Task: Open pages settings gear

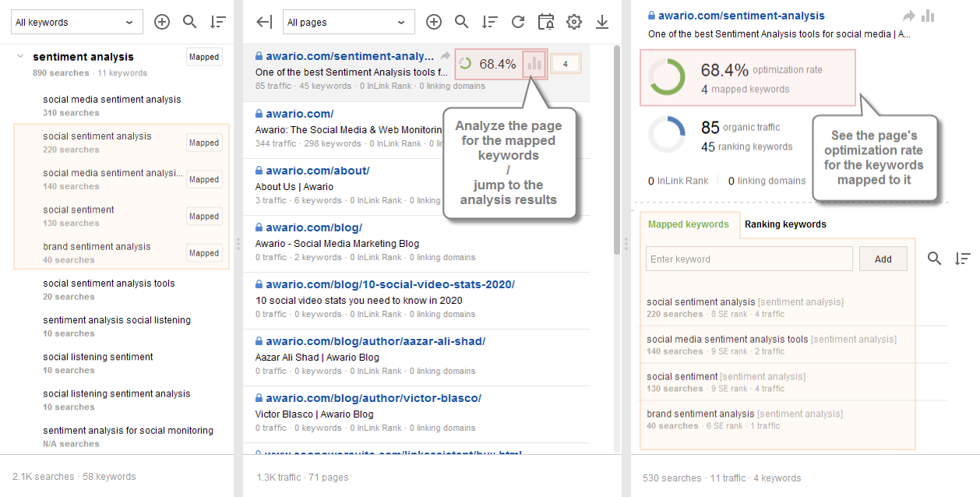Action: click(574, 22)
